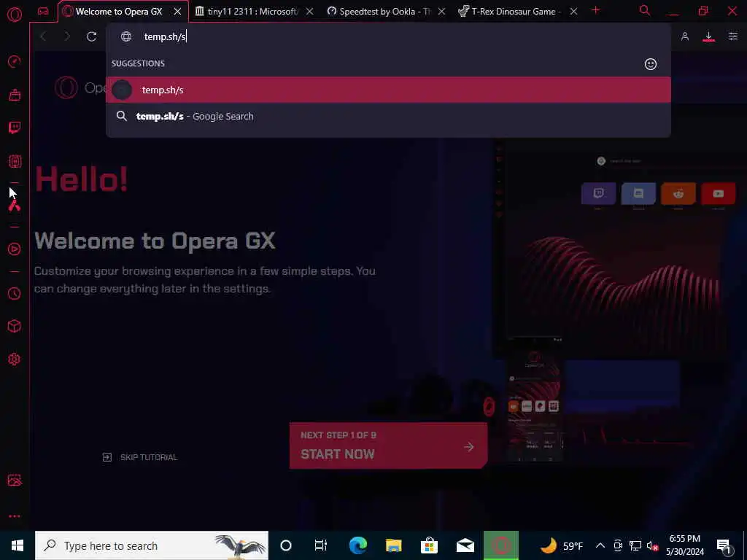Open the chip-shaped sidebar icon below Twitch
Screen dimensions: 747x560
tap(15, 161)
